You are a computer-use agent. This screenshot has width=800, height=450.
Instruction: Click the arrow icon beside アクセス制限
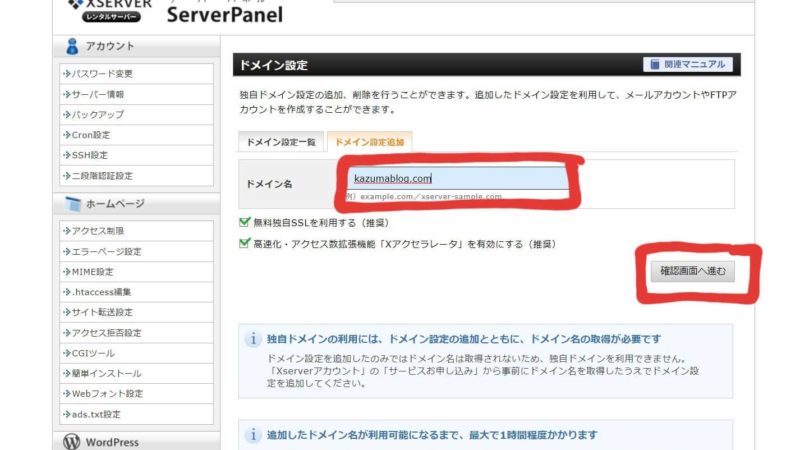66,231
